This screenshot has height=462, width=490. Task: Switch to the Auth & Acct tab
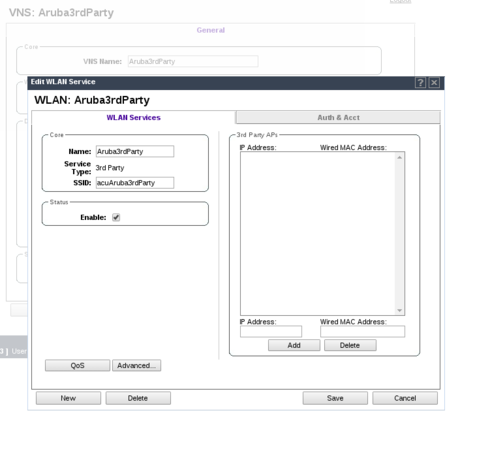point(338,117)
